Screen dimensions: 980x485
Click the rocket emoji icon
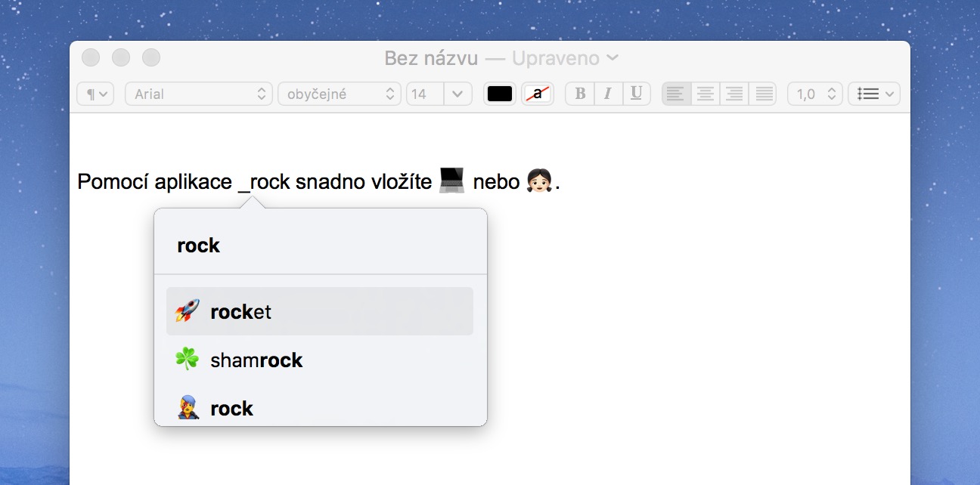187,311
